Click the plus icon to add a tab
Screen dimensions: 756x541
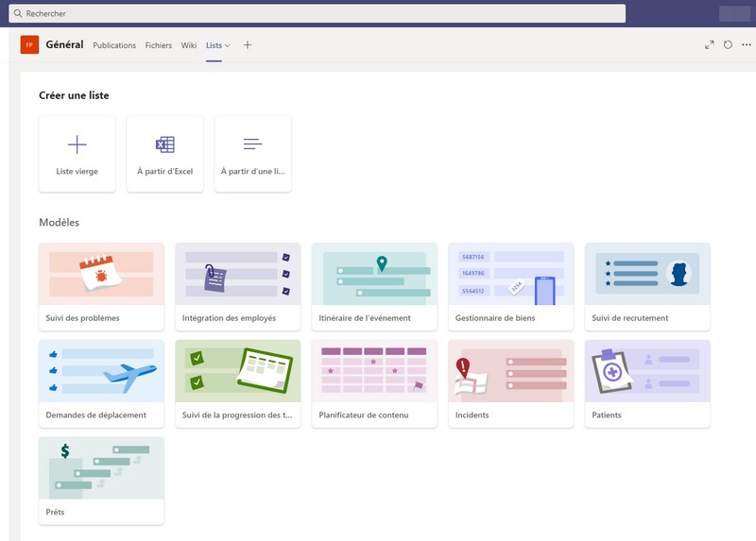click(x=248, y=44)
